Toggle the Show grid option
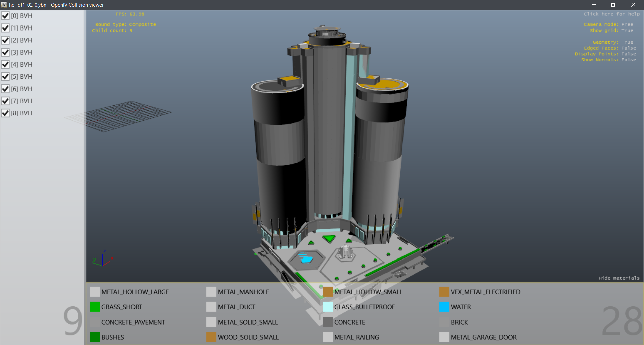The height and width of the screenshot is (345, 644). tap(611, 31)
